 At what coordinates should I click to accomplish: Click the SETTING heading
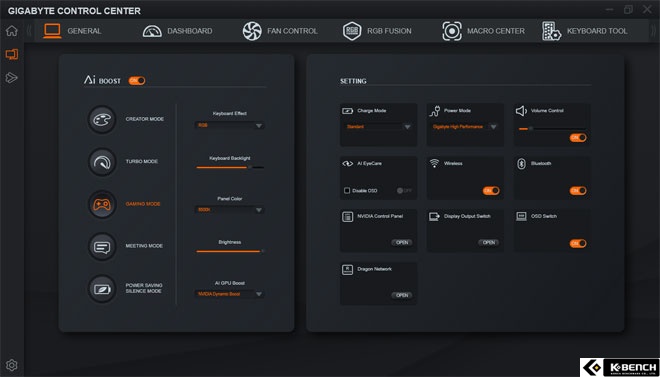tap(353, 81)
